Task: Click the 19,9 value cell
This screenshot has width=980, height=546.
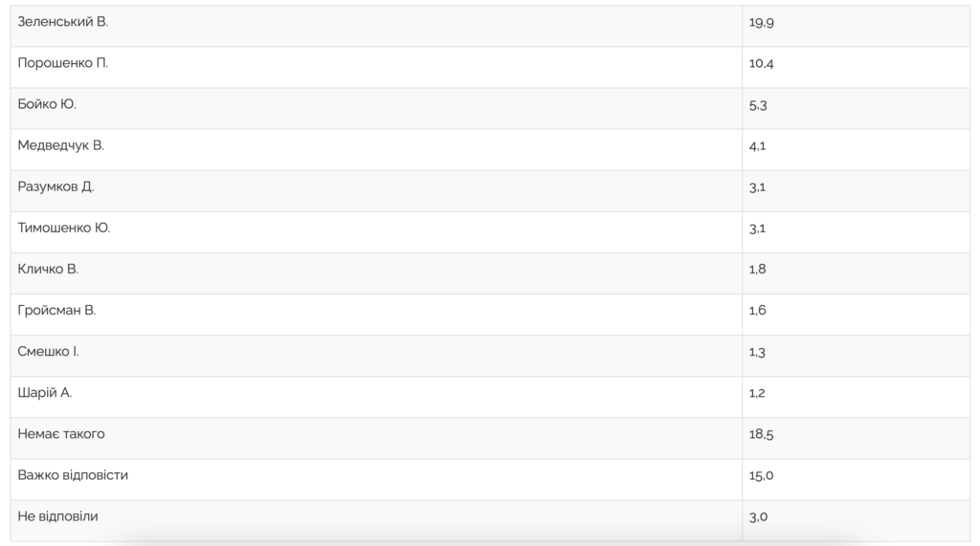Action: [x=856, y=26]
